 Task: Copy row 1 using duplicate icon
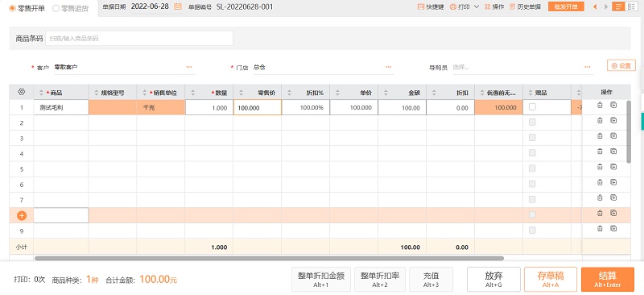click(613, 105)
